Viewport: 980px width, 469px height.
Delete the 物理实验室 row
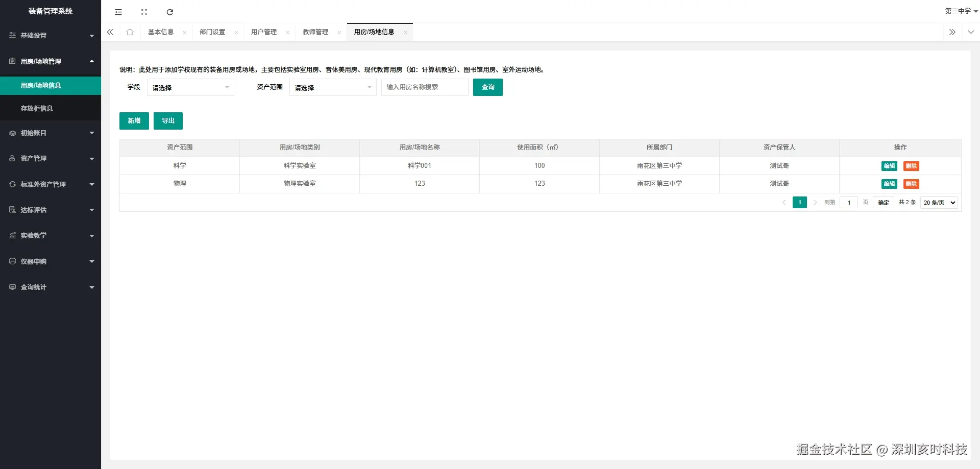(911, 184)
